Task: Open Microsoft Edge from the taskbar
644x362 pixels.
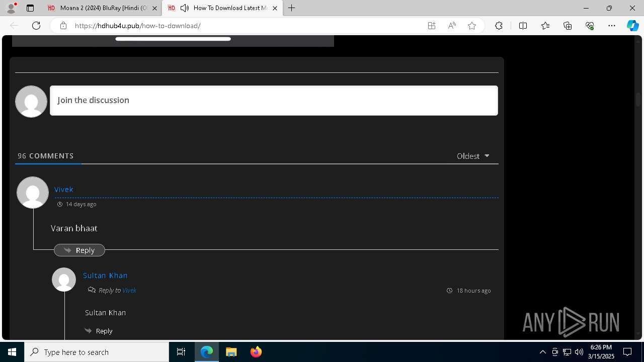Action: point(207,352)
